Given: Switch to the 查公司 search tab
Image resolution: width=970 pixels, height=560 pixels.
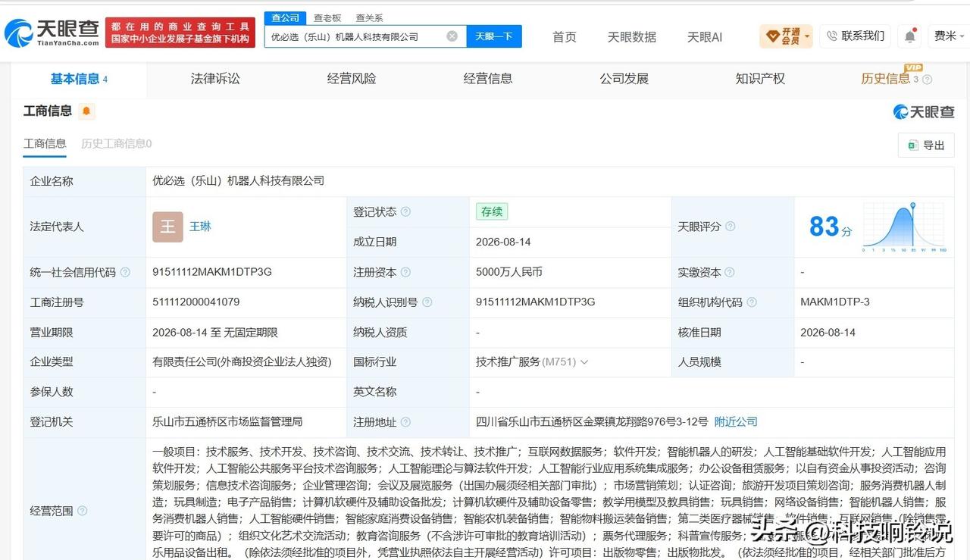Looking at the screenshot, I should 286,17.
